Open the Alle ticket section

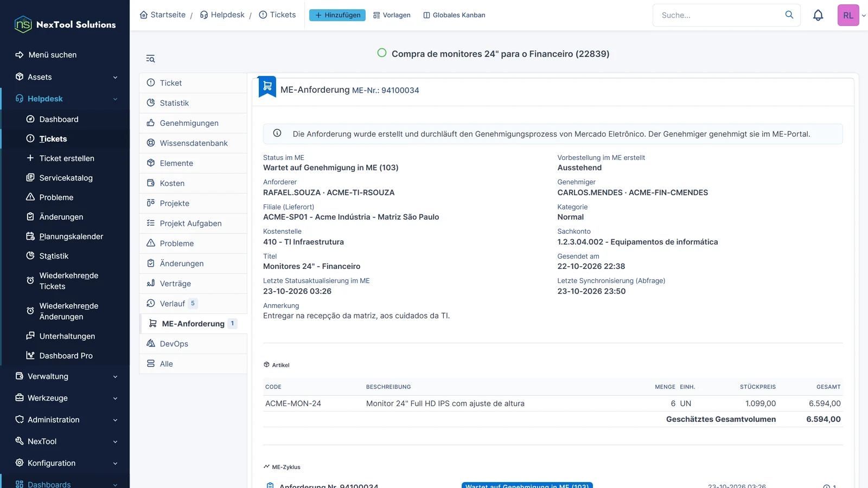point(193,364)
